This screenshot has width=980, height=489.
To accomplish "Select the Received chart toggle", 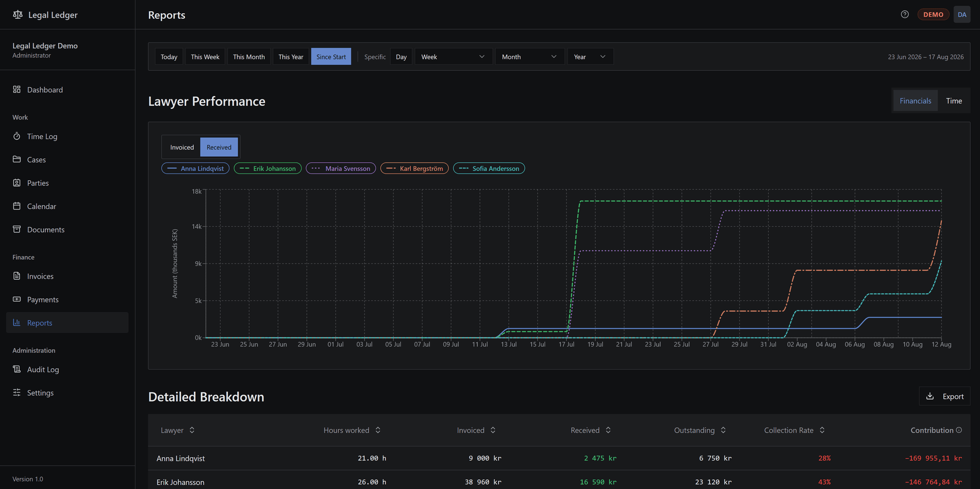I will point(219,147).
